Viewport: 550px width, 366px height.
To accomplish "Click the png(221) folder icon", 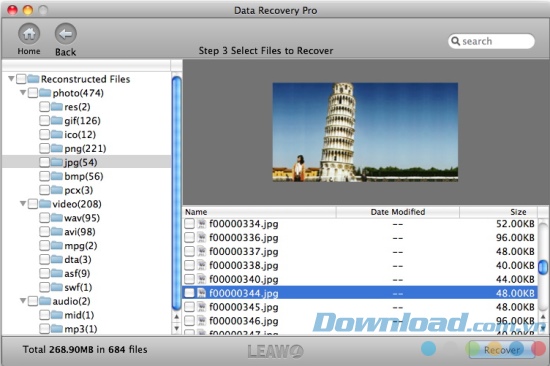I will 56,148.
